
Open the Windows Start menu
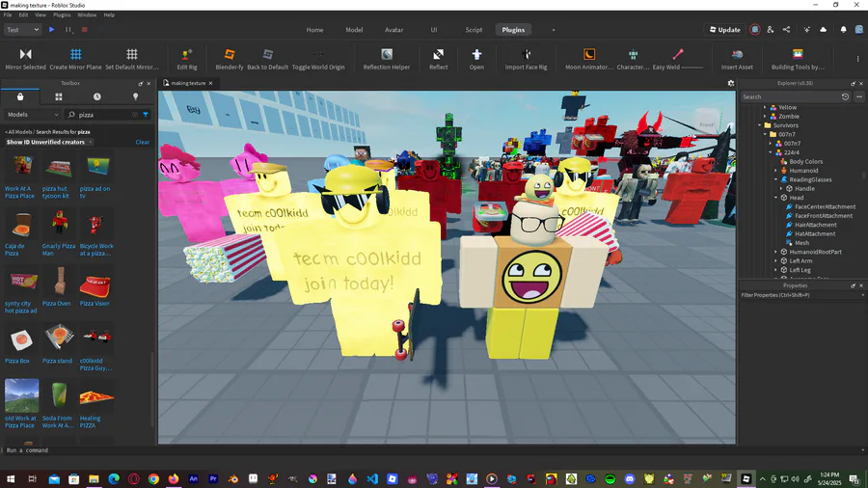pyautogui.click(x=10, y=478)
